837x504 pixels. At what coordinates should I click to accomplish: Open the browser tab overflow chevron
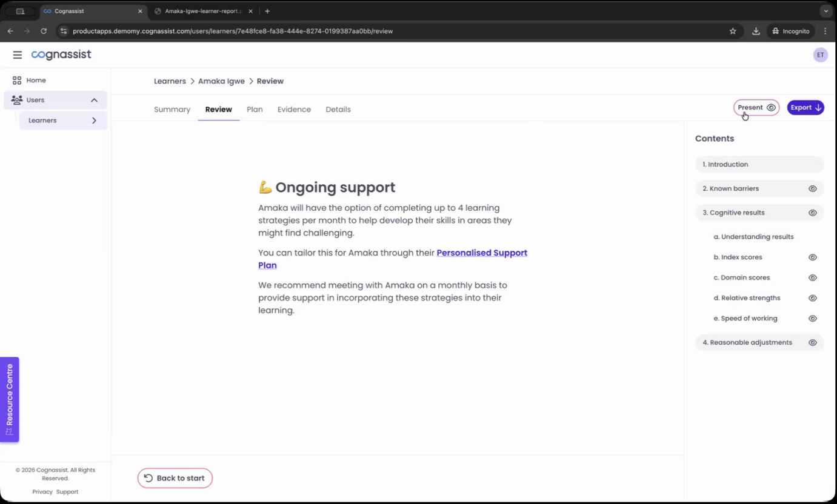pyautogui.click(x=825, y=11)
